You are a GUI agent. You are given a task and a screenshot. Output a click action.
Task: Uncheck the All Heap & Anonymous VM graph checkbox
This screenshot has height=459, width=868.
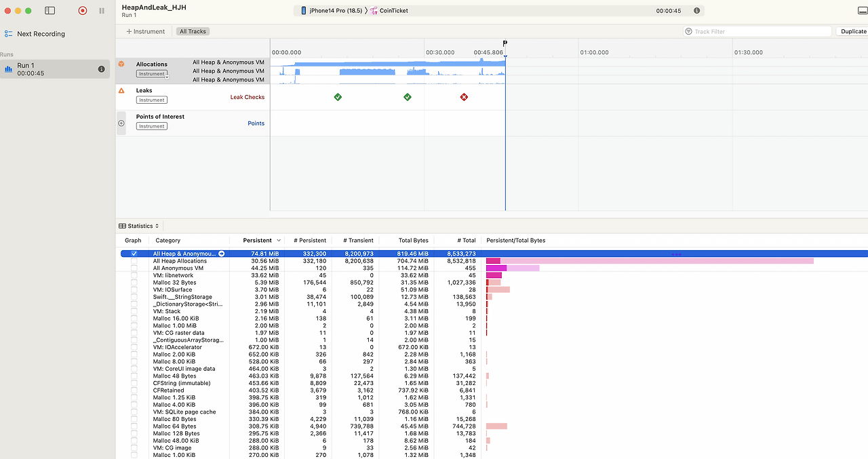[134, 254]
